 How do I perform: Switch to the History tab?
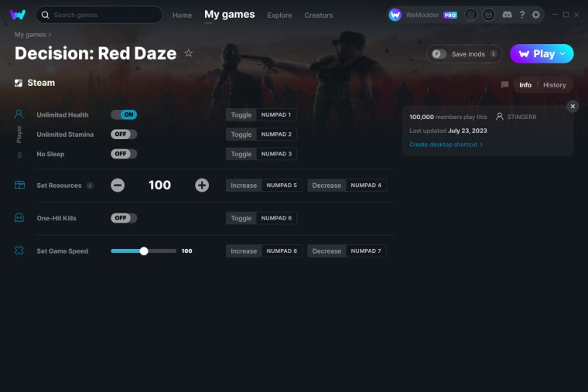554,85
